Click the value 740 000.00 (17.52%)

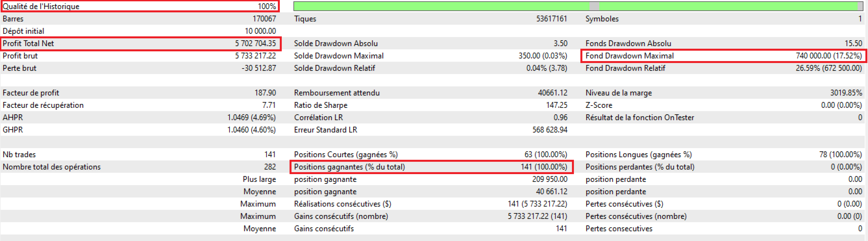[x=829, y=56]
